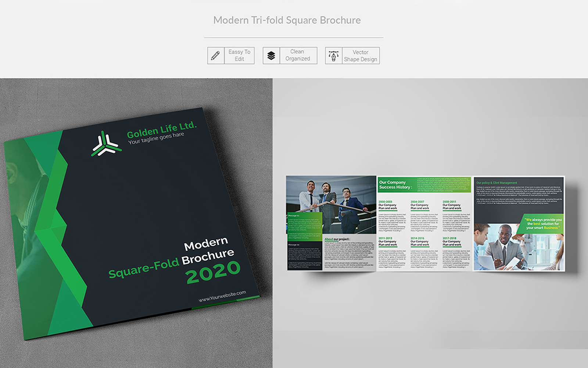Click 'Our policy & Client Management' heading
Screen dimensions: 588x368
pyautogui.click(x=496, y=183)
